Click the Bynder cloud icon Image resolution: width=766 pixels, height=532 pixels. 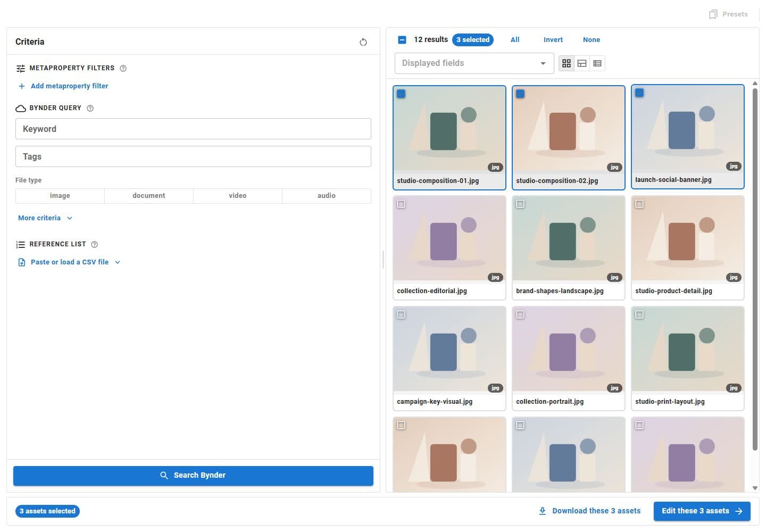pyautogui.click(x=21, y=108)
